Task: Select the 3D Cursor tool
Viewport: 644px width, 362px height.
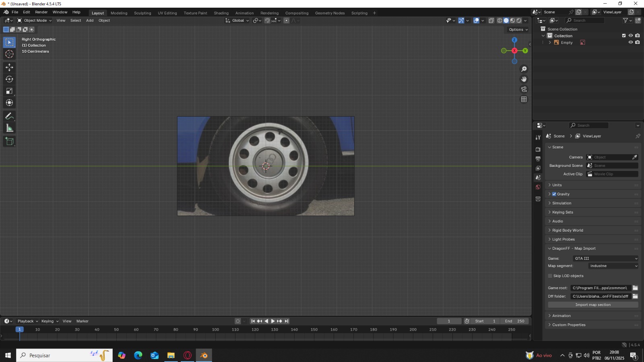Action: pyautogui.click(x=9, y=54)
